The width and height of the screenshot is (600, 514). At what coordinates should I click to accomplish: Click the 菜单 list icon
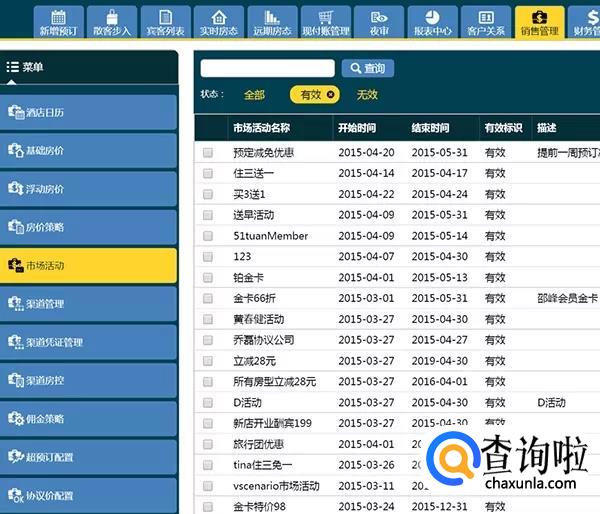[12, 67]
